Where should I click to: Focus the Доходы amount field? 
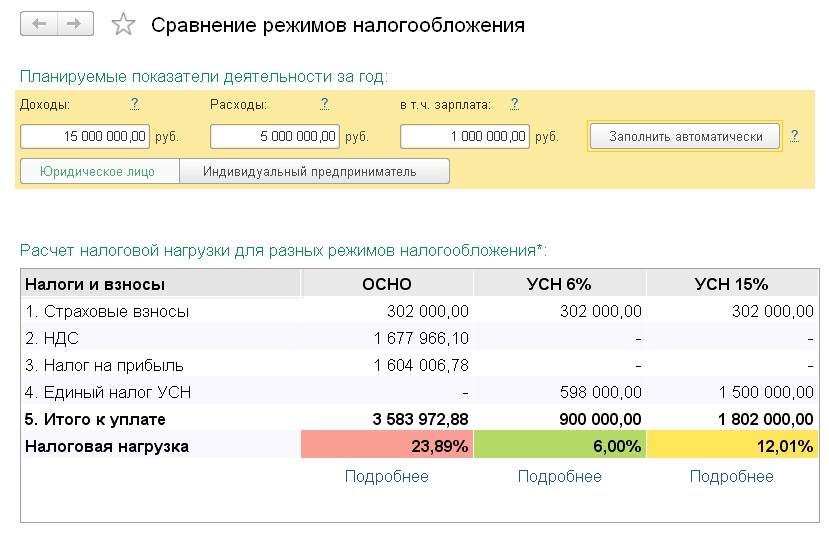pos(85,136)
